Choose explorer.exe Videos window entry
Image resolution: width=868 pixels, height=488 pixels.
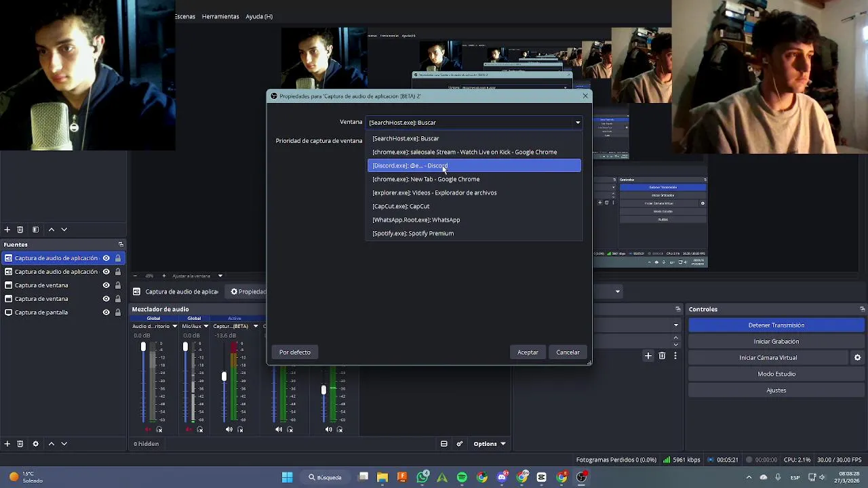474,192
